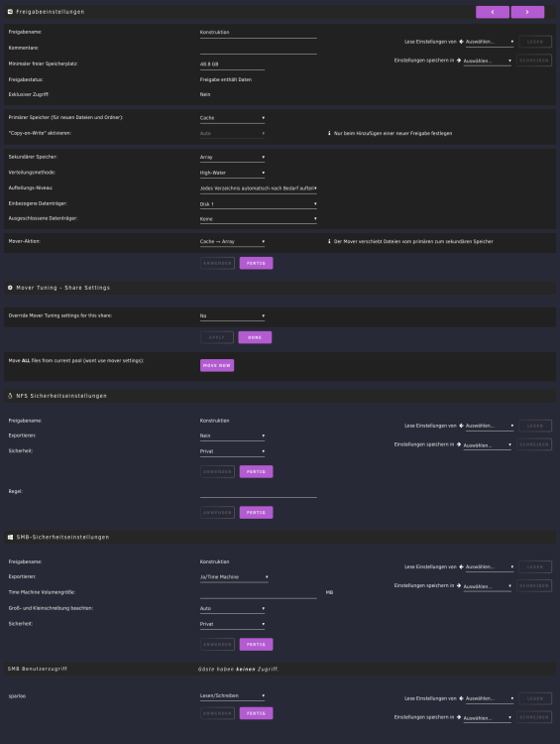Go to the previous share with left arrow
The width and height of the screenshot is (560, 744).
[x=493, y=12]
